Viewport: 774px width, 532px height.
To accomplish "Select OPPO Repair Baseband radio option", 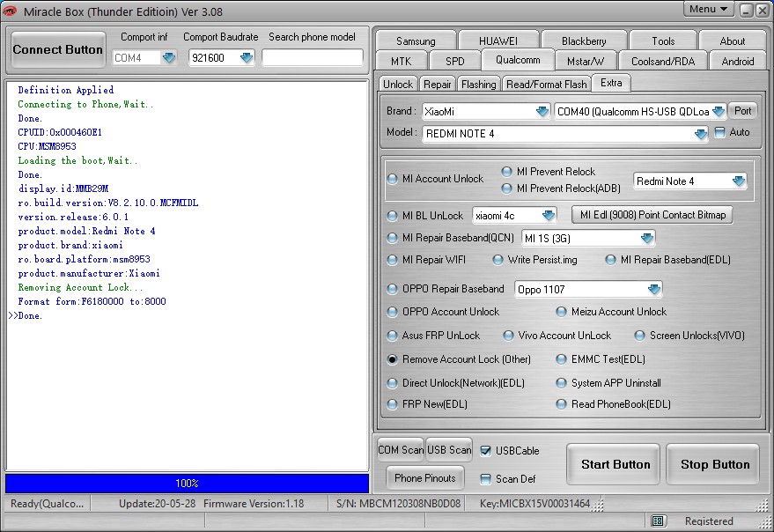I will 393,289.
